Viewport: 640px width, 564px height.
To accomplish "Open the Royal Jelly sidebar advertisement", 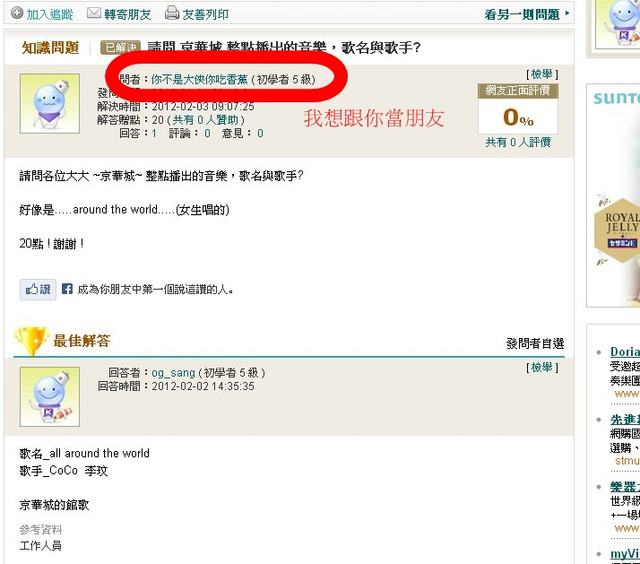I will tap(613, 195).
